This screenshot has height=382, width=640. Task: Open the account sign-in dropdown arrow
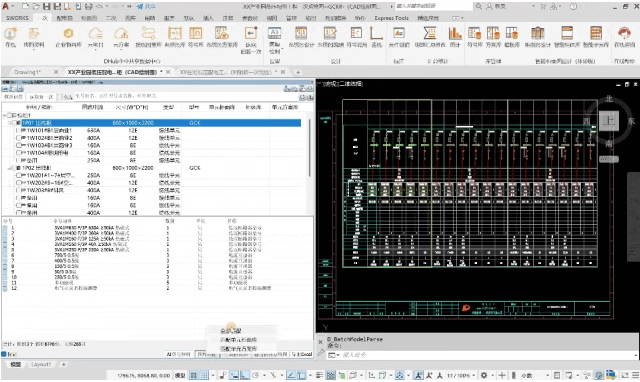[x=533, y=7]
